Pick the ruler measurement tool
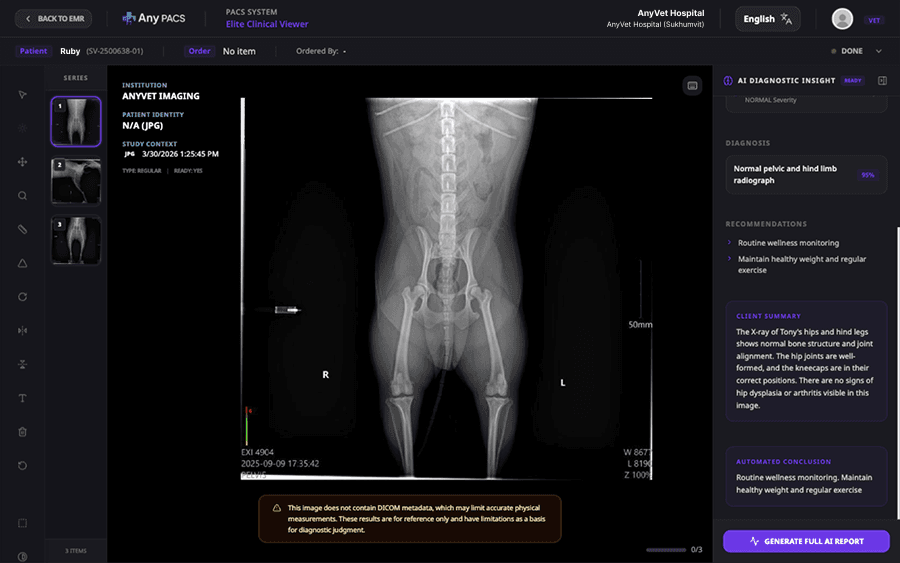The image size is (900, 563). coord(22,229)
